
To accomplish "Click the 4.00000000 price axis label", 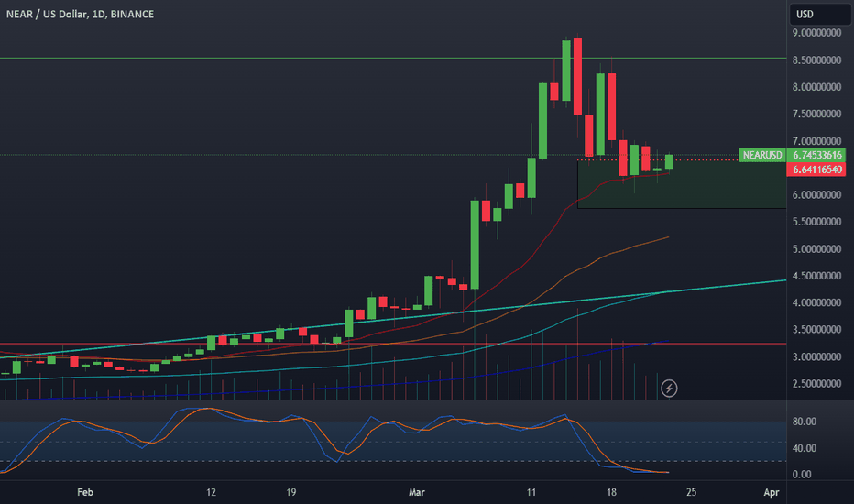I will click(x=817, y=303).
